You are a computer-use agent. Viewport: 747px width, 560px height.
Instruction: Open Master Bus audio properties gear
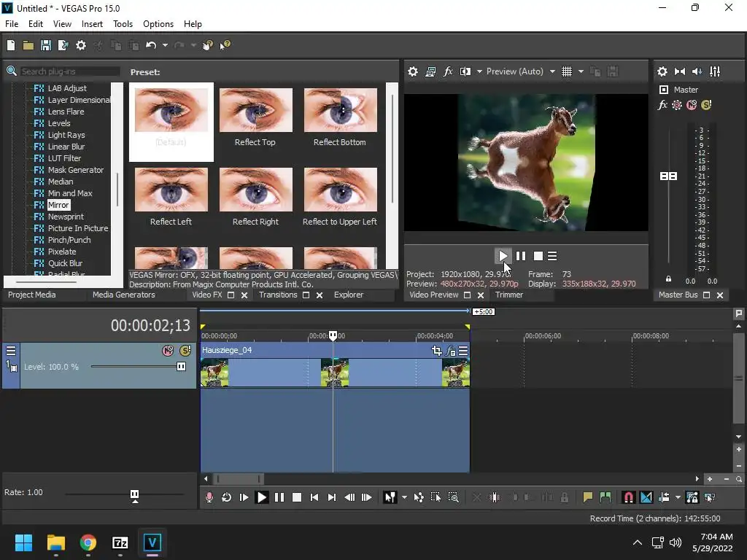coord(662,71)
